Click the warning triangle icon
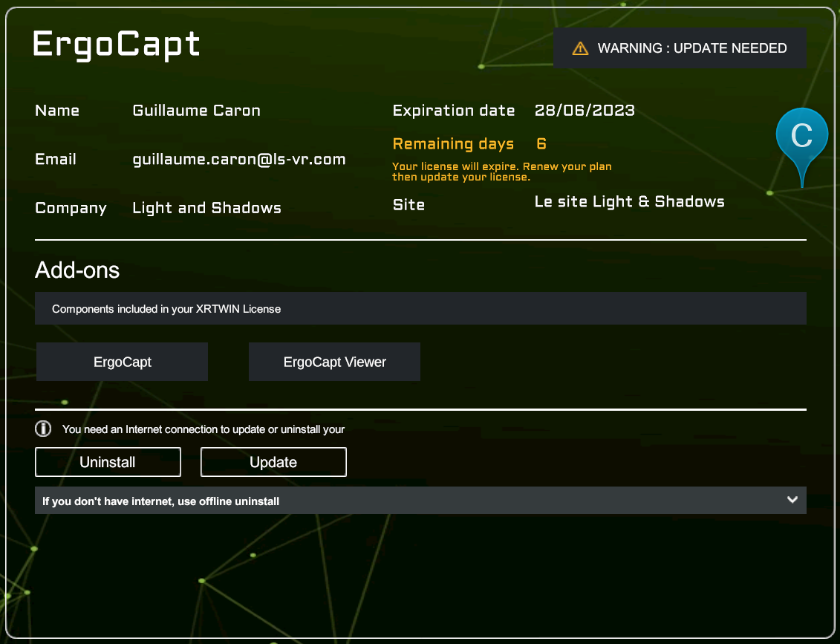The height and width of the screenshot is (644, 840). click(x=580, y=48)
